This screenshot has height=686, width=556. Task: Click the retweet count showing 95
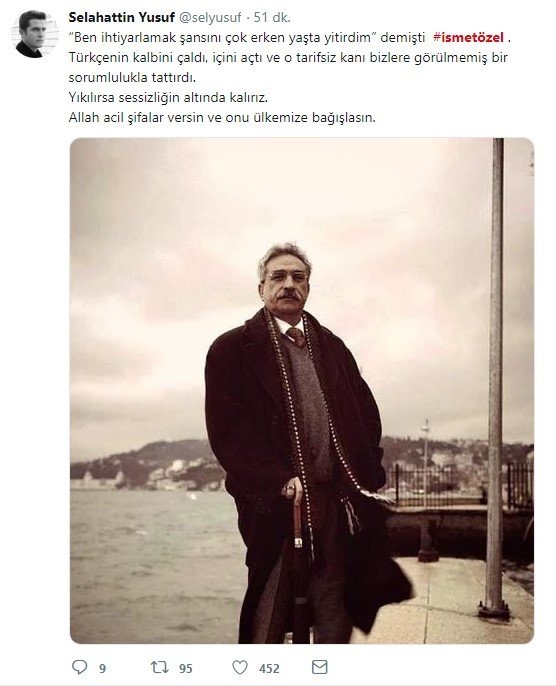point(185,668)
